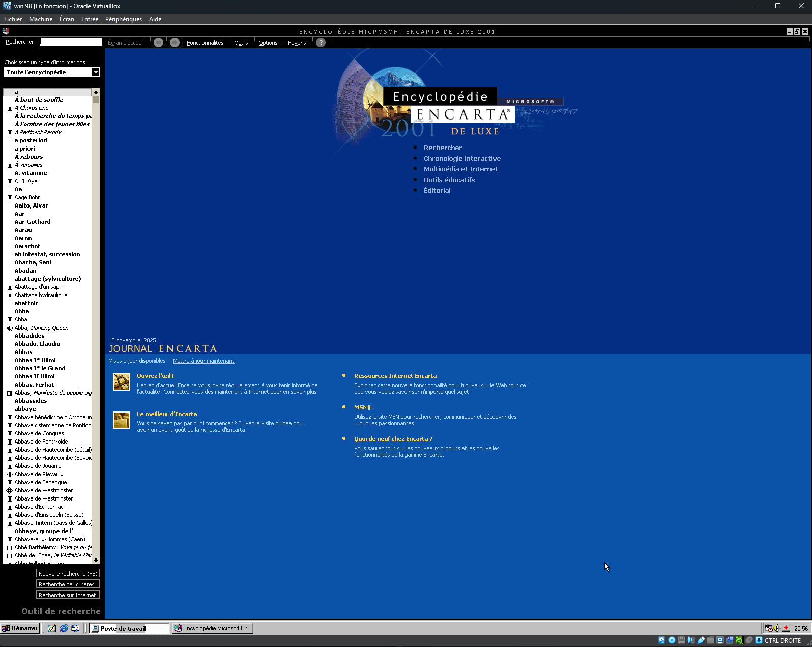
Task: Expand the Favoris menu in Encarta toolbar
Action: pos(297,43)
